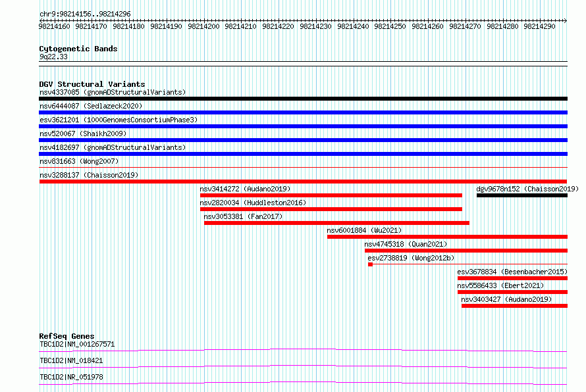Click the red nsv5586433 variant bar
586x392 pixels.
click(x=513, y=292)
